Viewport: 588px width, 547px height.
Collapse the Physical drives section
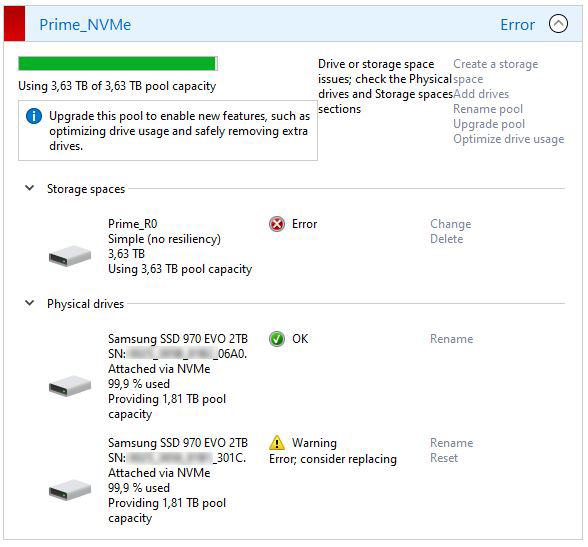29,303
